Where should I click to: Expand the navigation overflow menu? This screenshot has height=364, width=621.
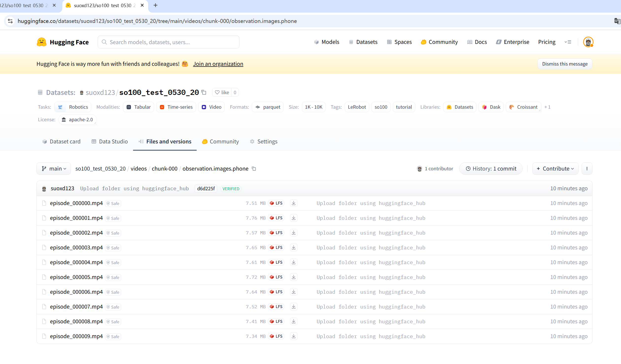(568, 42)
